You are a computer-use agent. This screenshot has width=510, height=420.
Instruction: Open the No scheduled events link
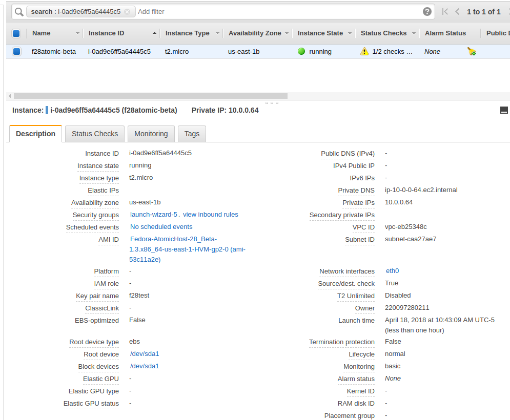[161, 227]
